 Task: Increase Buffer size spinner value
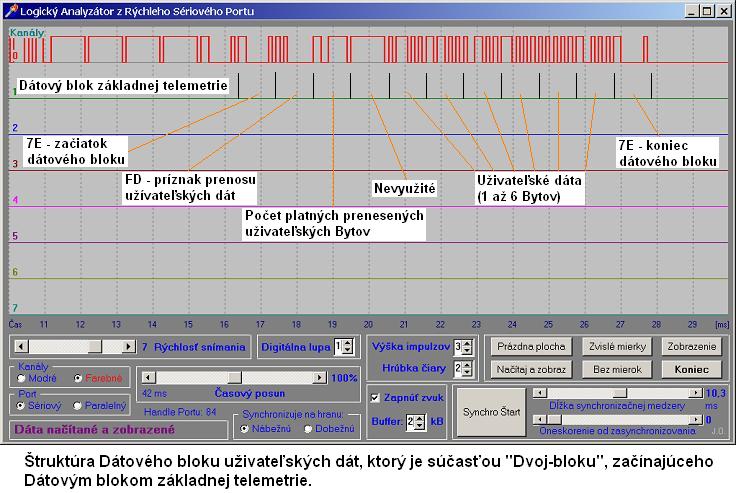[x=420, y=418]
